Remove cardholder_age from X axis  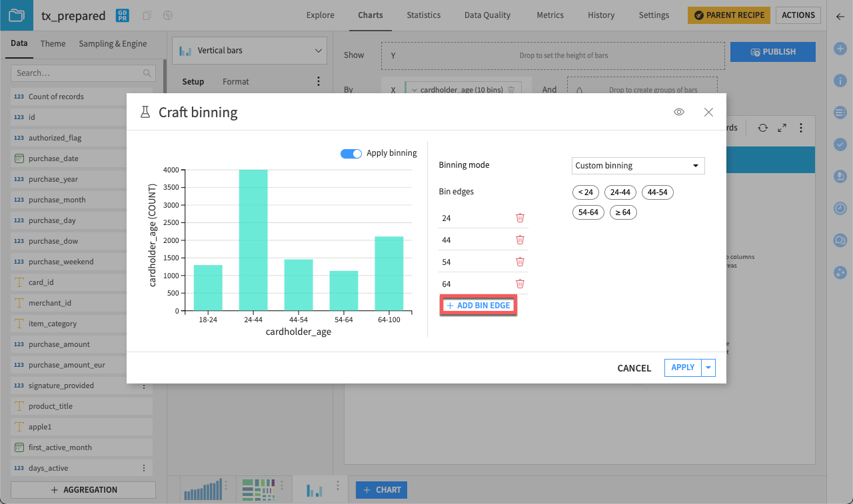(511, 90)
